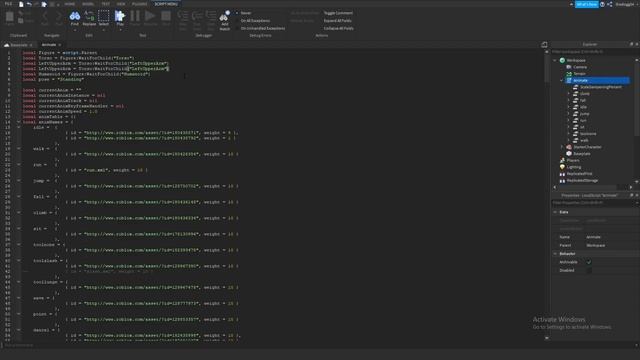
Task: Switch to the MODEL ribbon tab
Action: pyautogui.click(x=88, y=4)
